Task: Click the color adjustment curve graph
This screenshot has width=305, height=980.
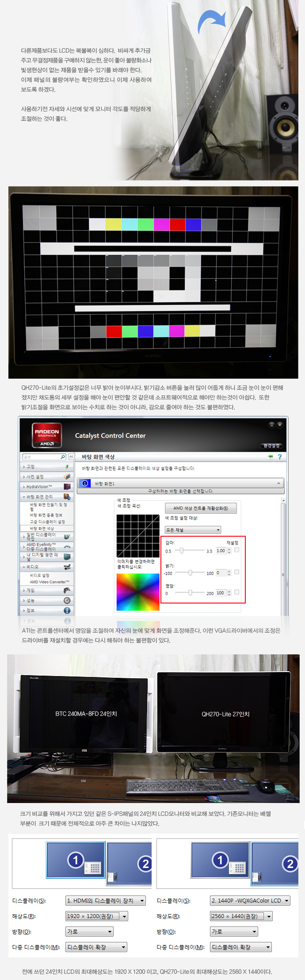Action: tap(138, 536)
